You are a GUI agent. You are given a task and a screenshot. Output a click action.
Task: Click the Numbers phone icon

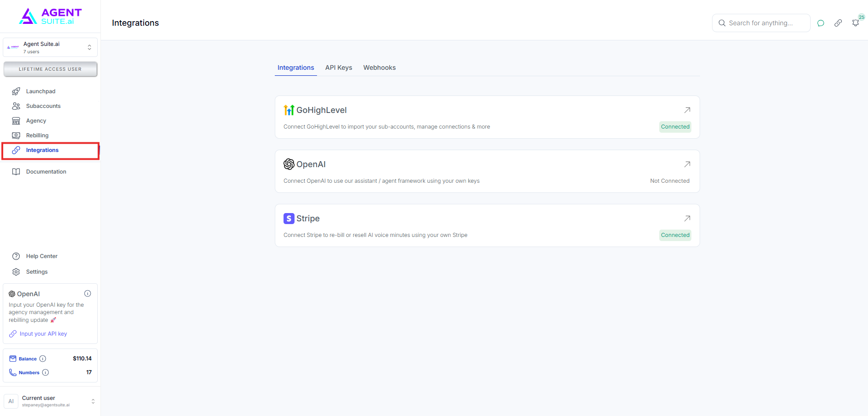point(13,372)
